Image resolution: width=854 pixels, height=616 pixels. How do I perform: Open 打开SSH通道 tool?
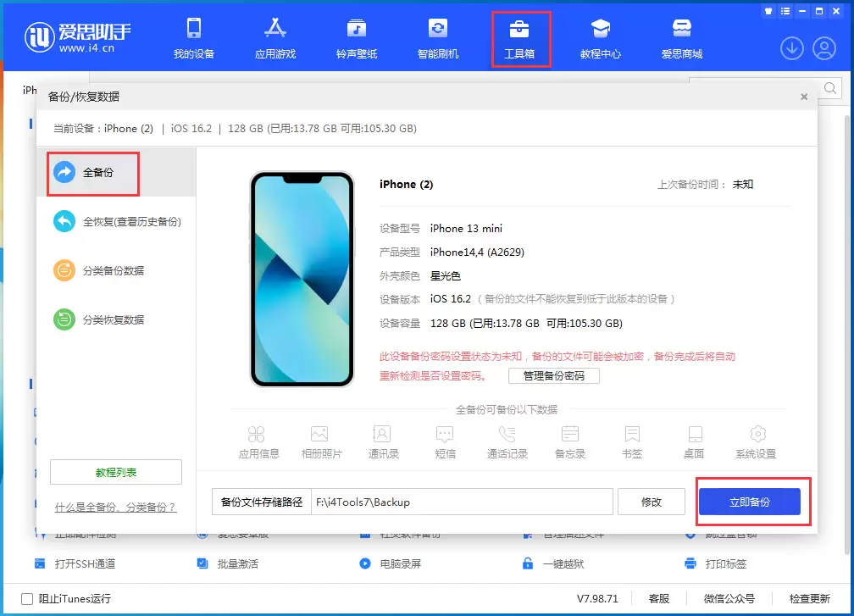pos(75,563)
